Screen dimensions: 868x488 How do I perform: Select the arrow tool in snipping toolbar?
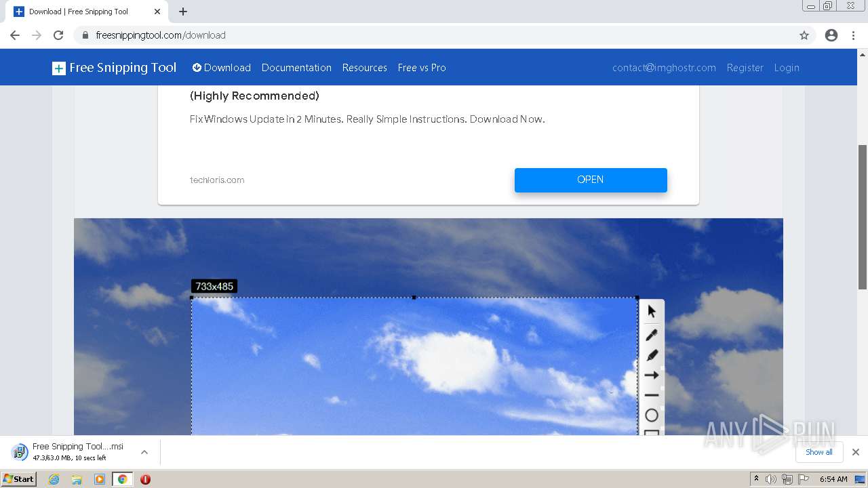652,375
